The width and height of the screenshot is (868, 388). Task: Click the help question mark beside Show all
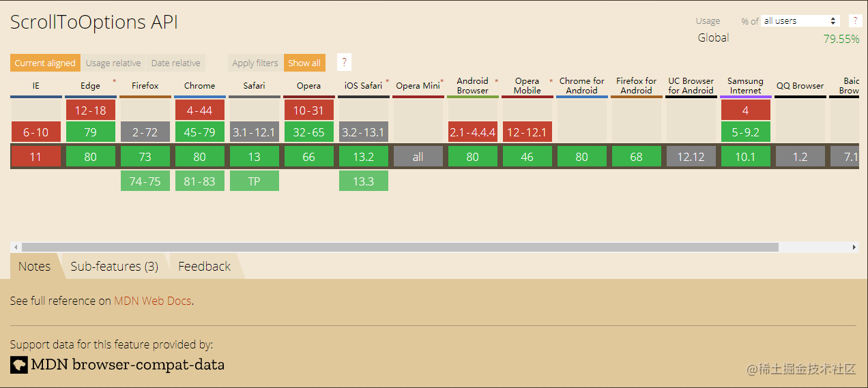point(344,62)
